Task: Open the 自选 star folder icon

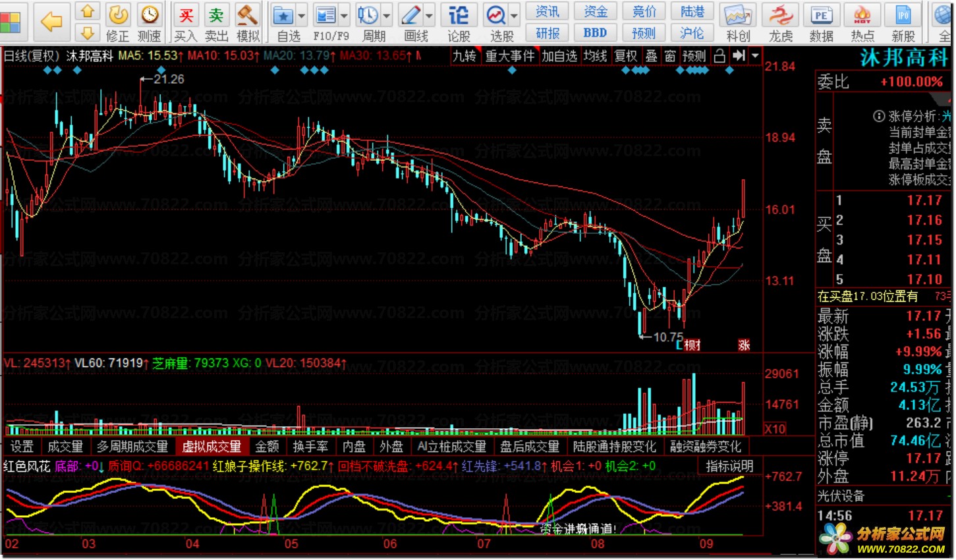Action: pos(283,14)
